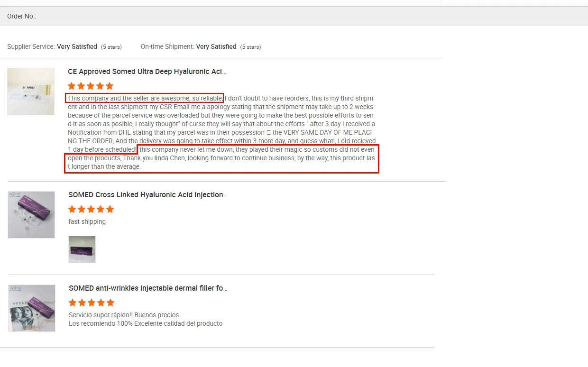Click the star rating of the anti-wrinkles review
The image size is (588, 367).
click(x=92, y=303)
